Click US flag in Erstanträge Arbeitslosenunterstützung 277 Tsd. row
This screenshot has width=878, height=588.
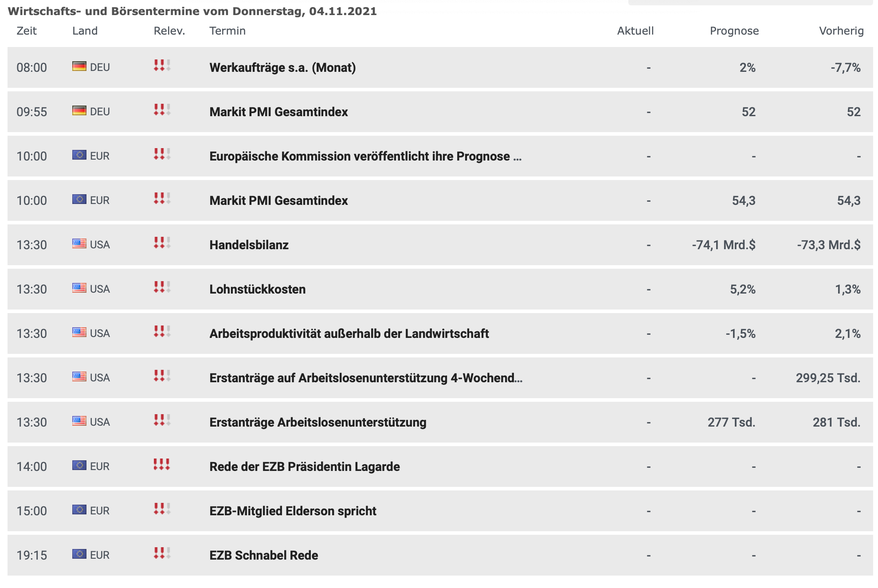pos(79,421)
